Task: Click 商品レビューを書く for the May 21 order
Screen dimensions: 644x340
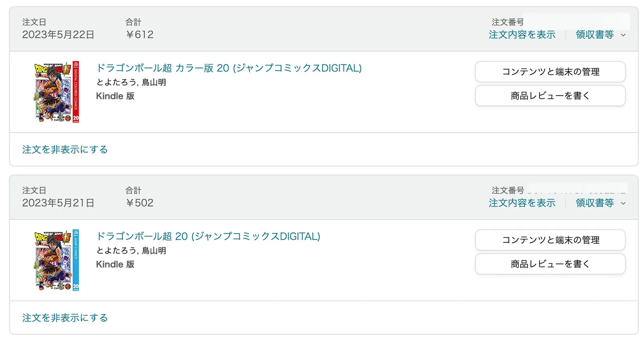Action: pyautogui.click(x=550, y=264)
